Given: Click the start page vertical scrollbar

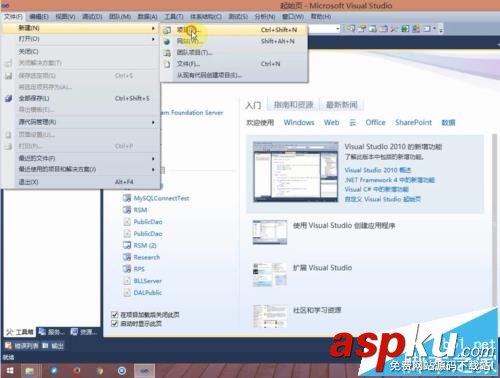Looking at the screenshot, I should (x=495, y=220).
